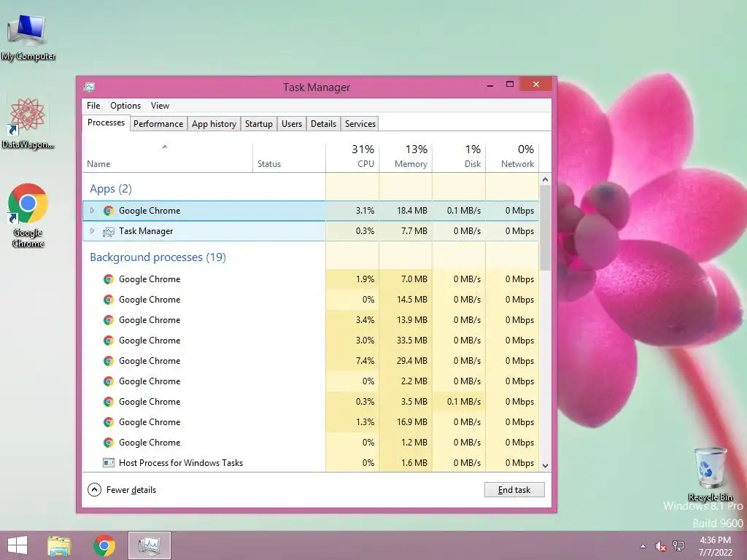
Task: Click the scrollbar up arrow
Action: pos(545,179)
